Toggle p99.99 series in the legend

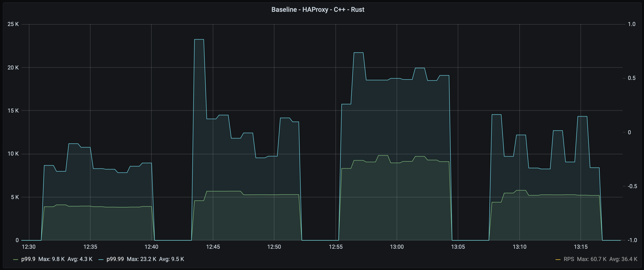click(115, 259)
